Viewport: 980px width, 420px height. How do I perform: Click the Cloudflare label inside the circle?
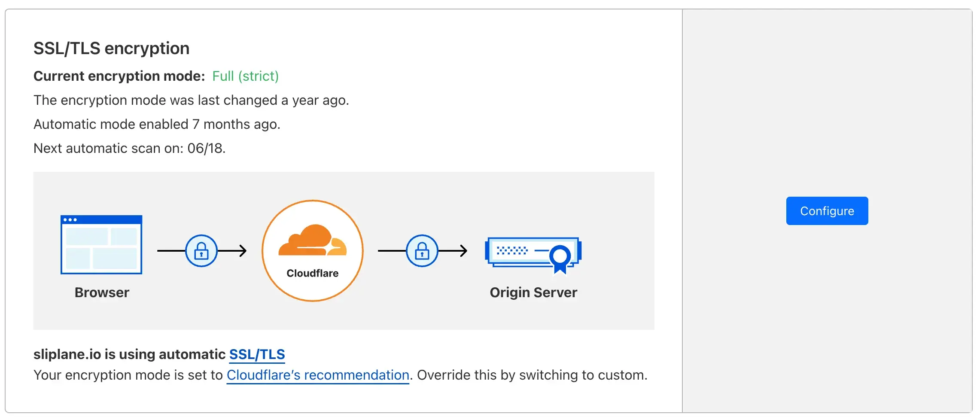313,273
